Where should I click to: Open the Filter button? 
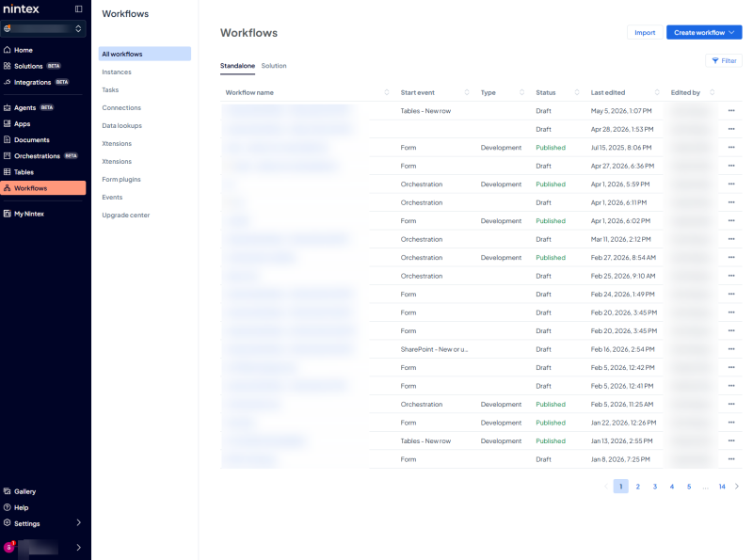coord(724,60)
